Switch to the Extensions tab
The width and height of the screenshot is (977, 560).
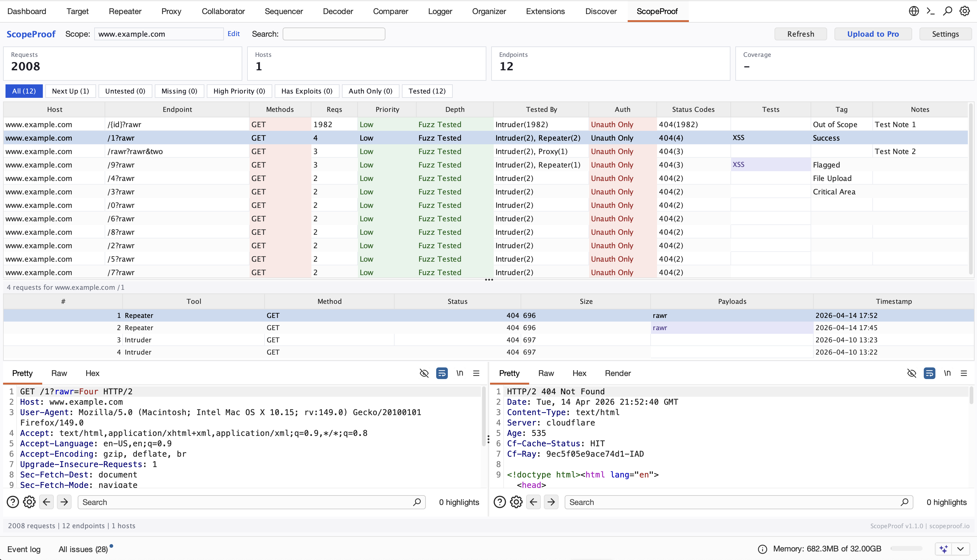(545, 11)
